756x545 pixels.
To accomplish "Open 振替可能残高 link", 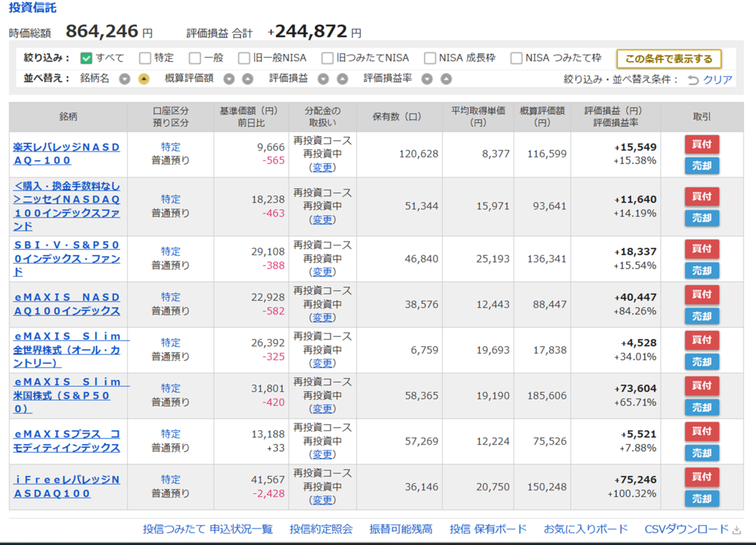I will (x=401, y=529).
